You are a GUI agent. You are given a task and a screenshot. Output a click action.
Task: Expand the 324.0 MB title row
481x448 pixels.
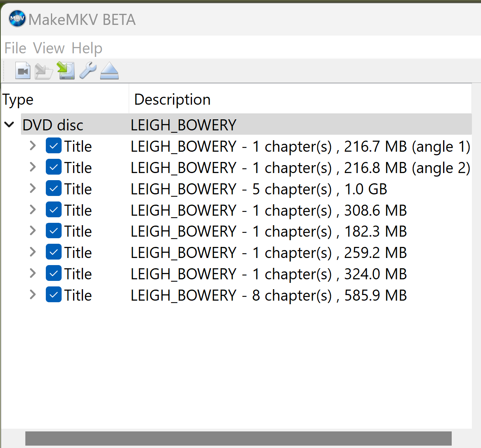point(33,273)
